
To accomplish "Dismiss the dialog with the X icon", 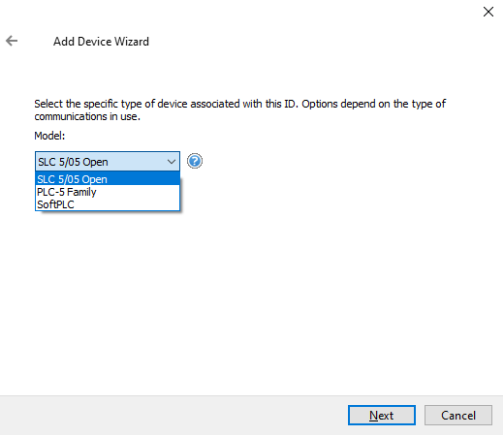I will [x=488, y=12].
